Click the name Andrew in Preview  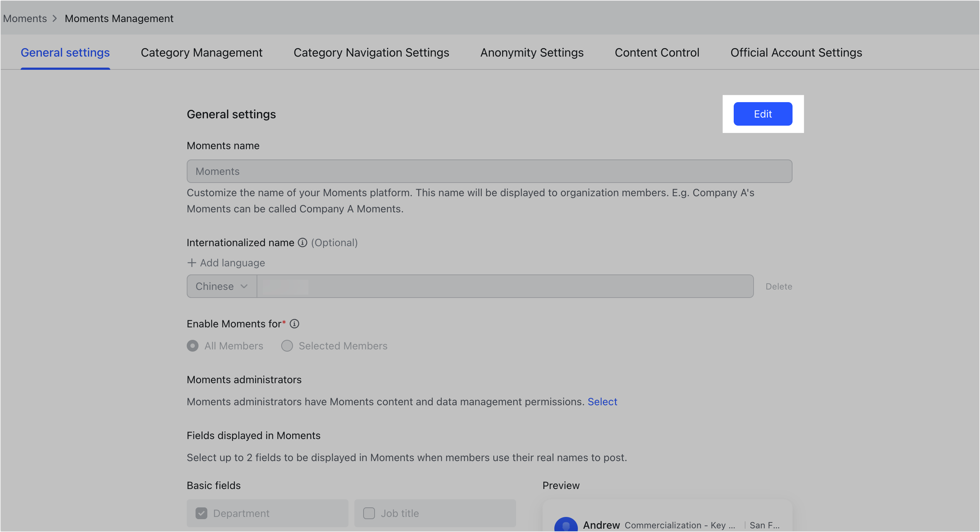pos(601,525)
